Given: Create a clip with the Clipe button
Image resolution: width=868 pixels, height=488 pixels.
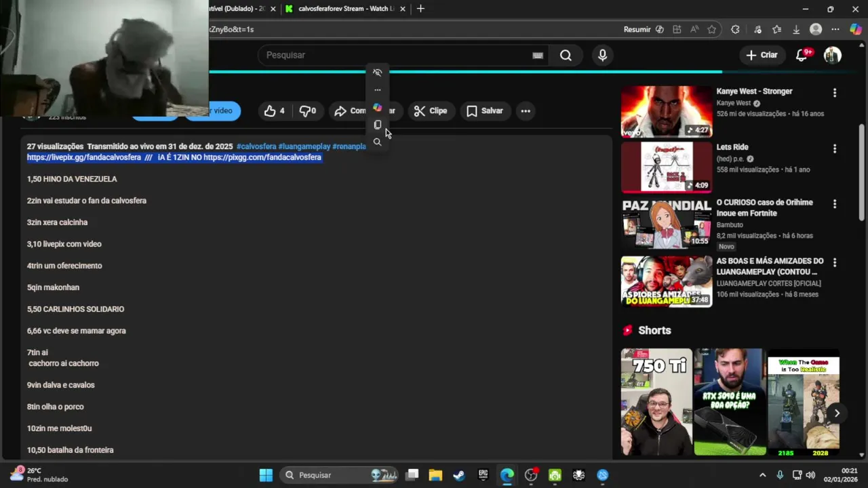Looking at the screenshot, I should coord(431,111).
